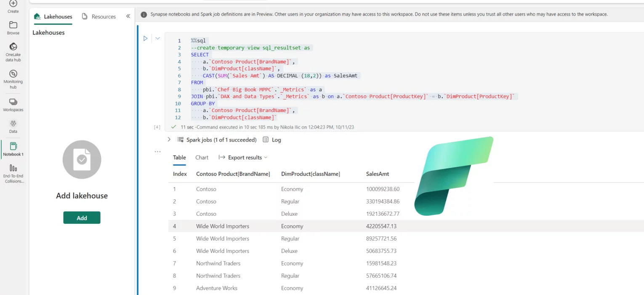Click the Deluxe cell in row 3

pos(289,214)
